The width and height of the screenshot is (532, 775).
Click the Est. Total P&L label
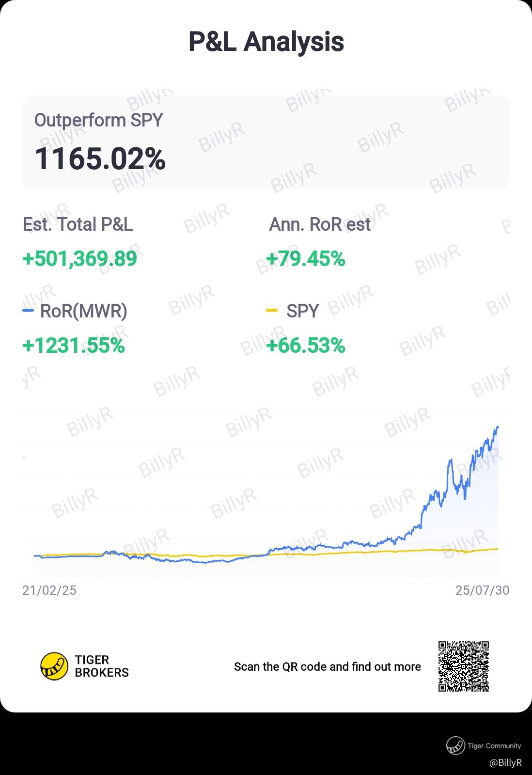click(78, 224)
